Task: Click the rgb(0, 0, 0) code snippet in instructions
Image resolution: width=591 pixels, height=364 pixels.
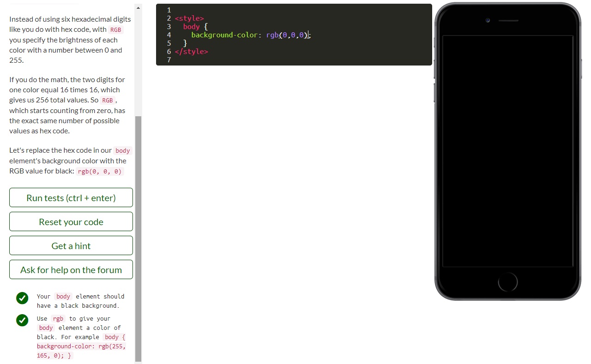Action: (x=99, y=171)
